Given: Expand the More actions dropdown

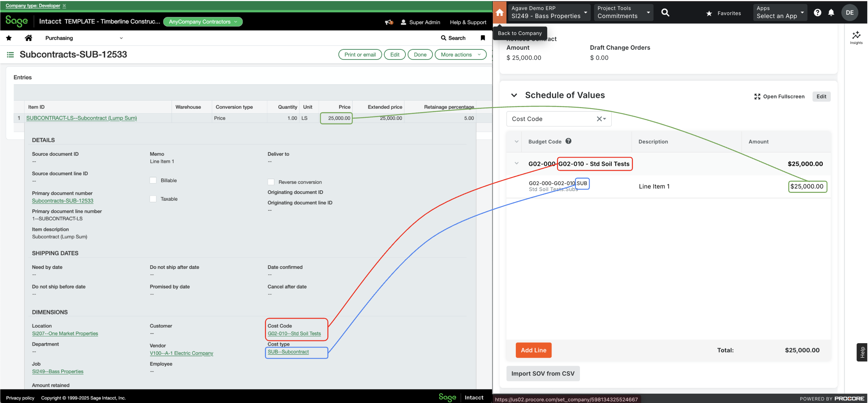Looking at the screenshot, I should click(460, 54).
